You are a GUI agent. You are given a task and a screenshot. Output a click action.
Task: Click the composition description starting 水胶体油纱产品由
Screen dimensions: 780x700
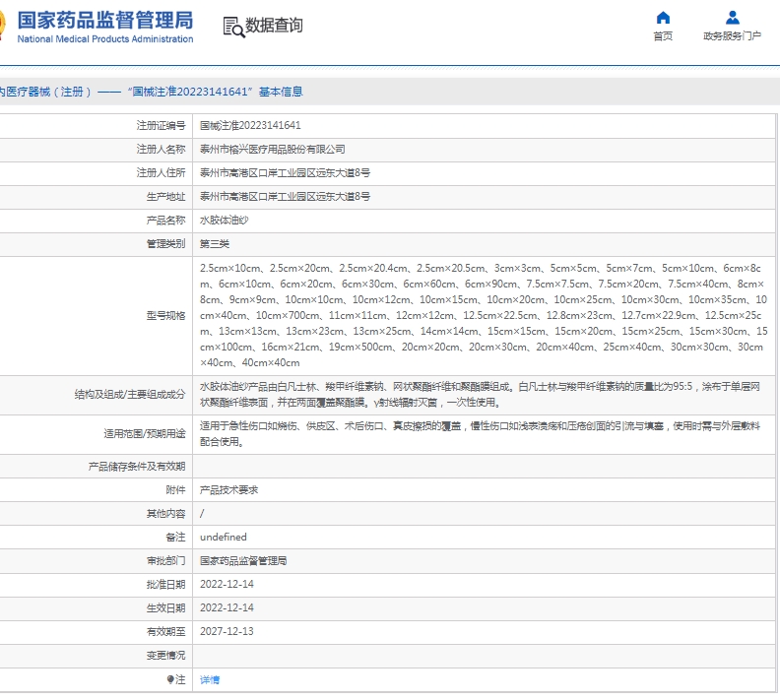(x=480, y=394)
